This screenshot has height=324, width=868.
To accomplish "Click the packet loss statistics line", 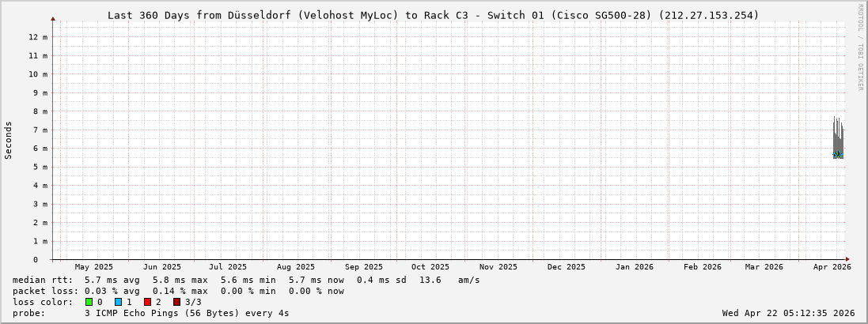I will [x=178, y=291].
